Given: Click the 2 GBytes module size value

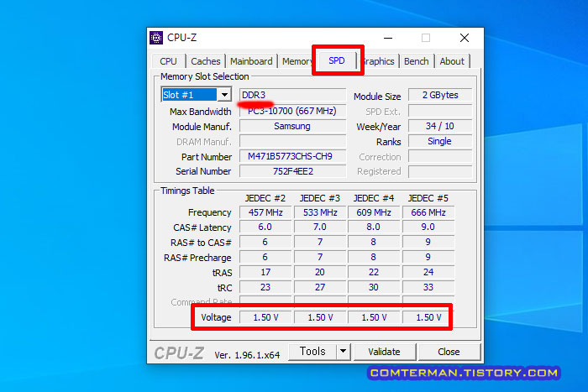Looking at the screenshot, I should pos(440,95).
